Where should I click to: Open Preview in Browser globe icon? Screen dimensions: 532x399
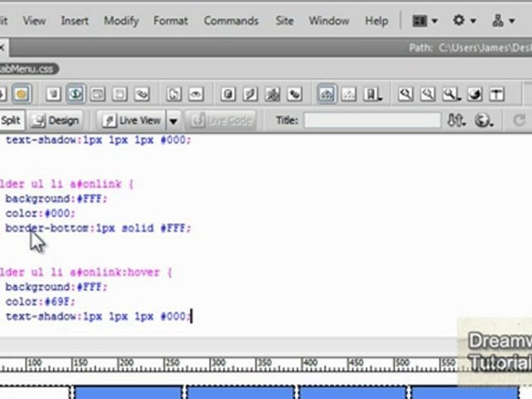pos(483,120)
